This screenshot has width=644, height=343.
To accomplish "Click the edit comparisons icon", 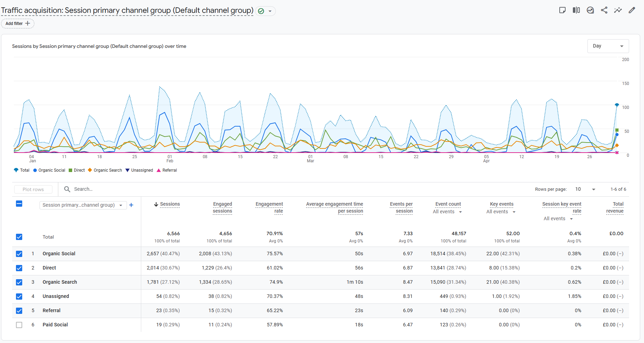I will click(x=576, y=10).
